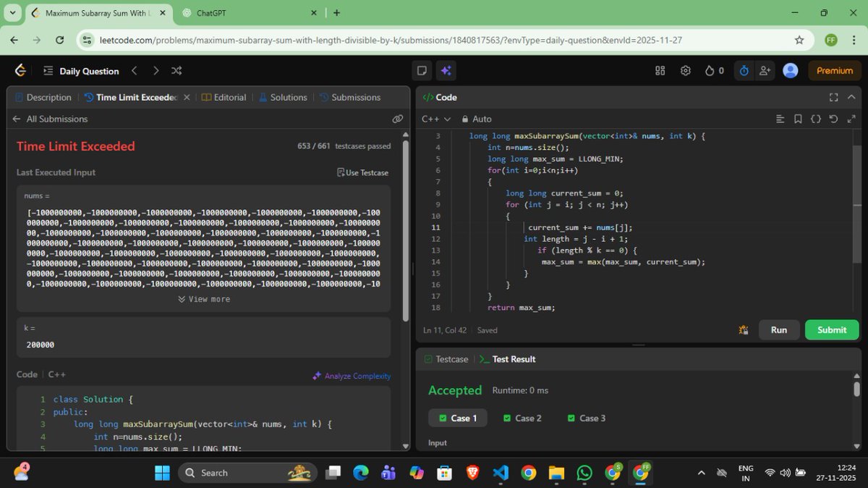This screenshot has width=868, height=488.
Task: Expand editor with diagonal arrows icon
Action: click(851, 119)
